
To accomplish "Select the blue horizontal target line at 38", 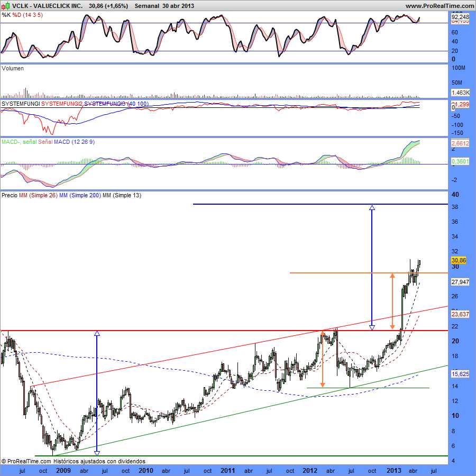I will (321, 204).
